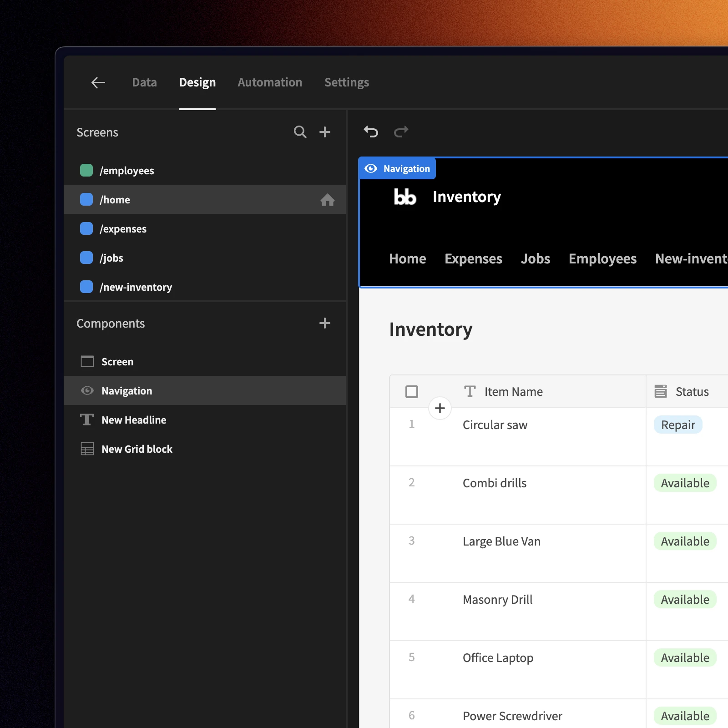Click the Inventory title in navigation bar

click(x=467, y=197)
